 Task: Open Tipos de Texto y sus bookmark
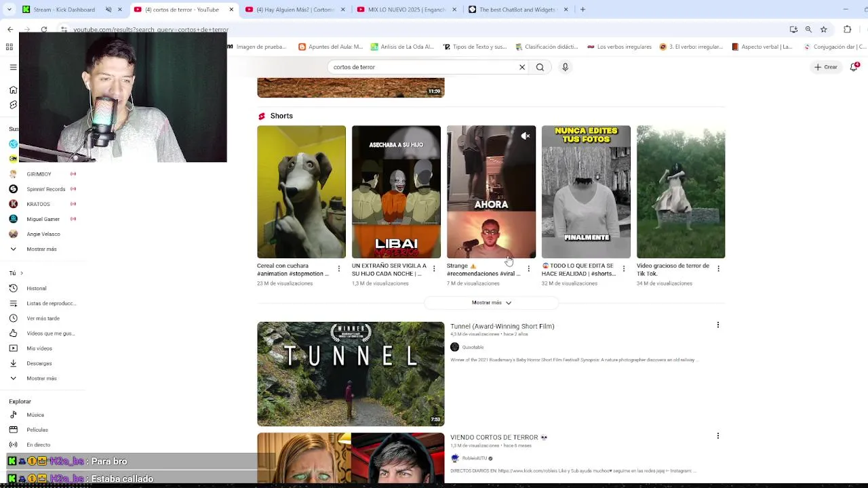coord(475,47)
